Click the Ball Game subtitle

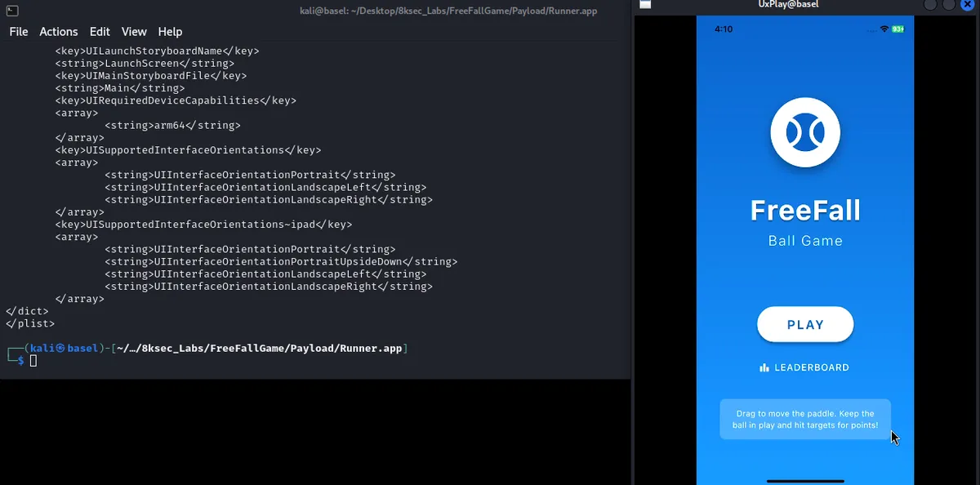805,241
